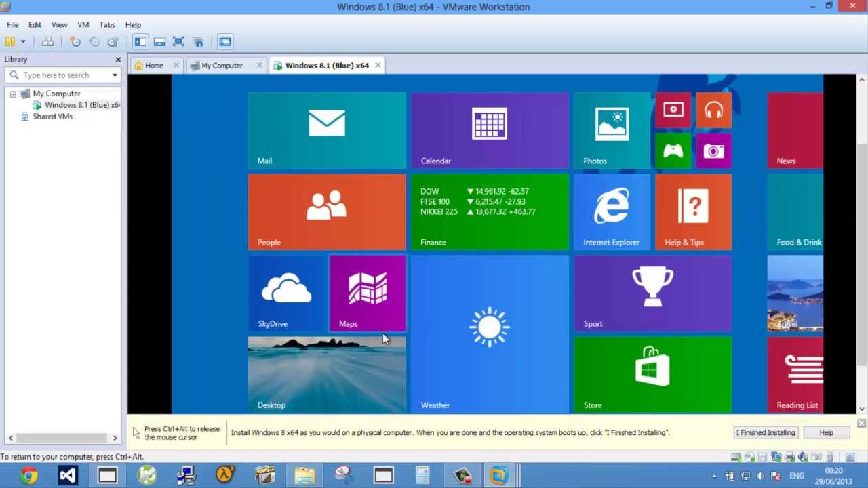
Task: Click the Suspend (pause) VM toolbar icon
Action: [x=10, y=41]
